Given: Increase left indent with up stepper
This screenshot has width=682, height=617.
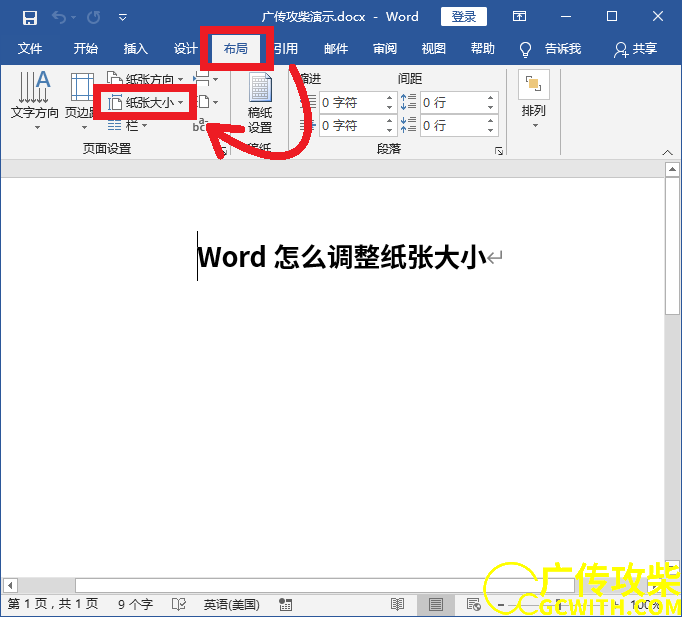Looking at the screenshot, I should (x=389, y=98).
